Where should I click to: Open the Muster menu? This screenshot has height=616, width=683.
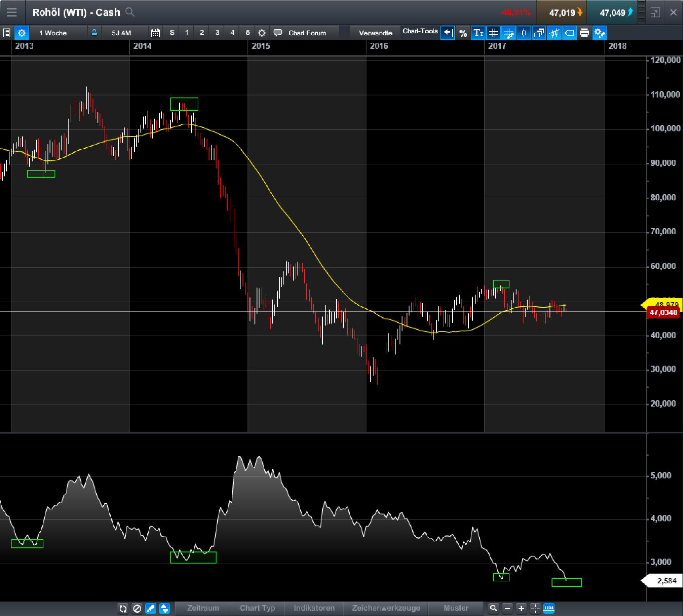coord(456,608)
